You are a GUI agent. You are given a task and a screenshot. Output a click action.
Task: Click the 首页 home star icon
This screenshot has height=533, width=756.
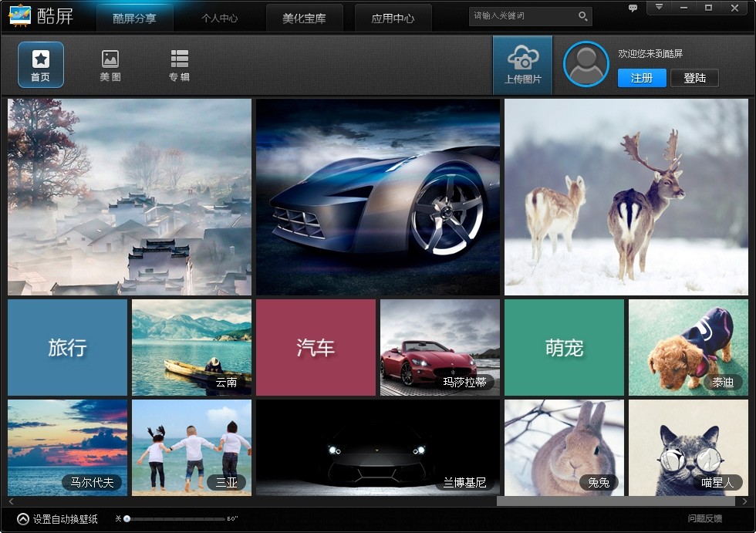[x=40, y=59]
